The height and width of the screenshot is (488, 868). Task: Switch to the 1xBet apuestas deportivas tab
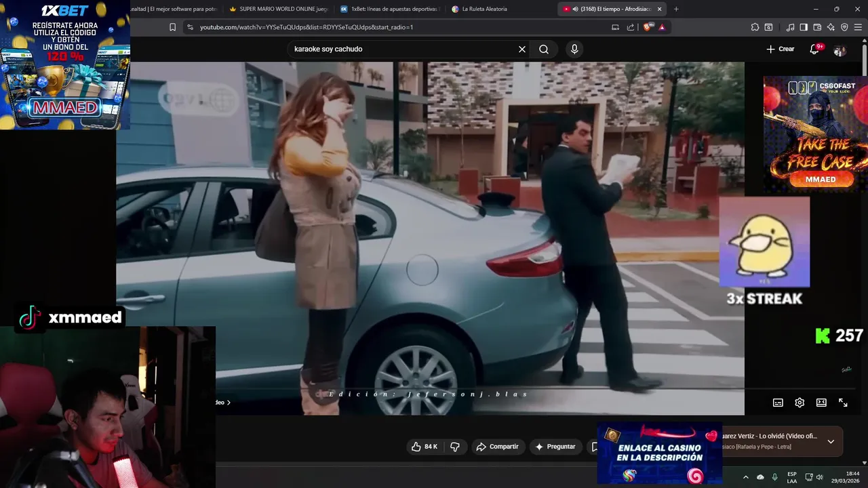389,9
